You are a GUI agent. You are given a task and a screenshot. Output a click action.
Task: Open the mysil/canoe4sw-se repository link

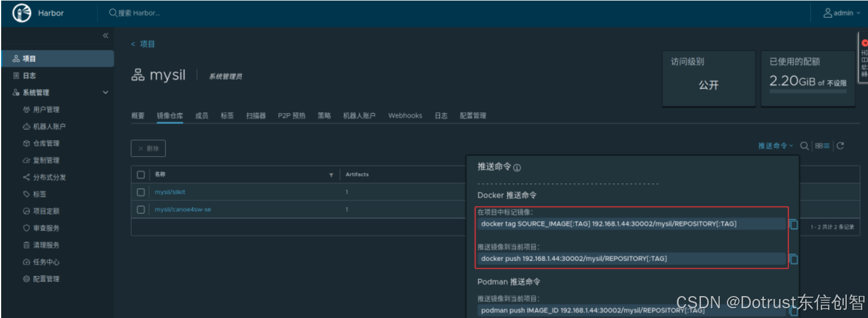point(183,210)
